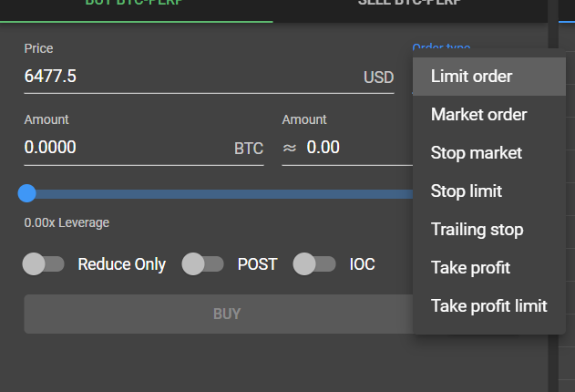The width and height of the screenshot is (575, 392).
Task: Enable the POST switch
Action: point(203,264)
